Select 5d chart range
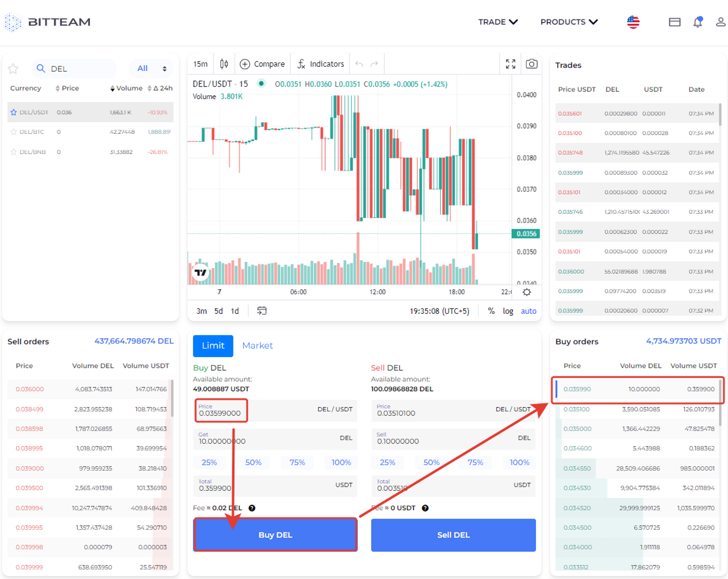728x579 pixels. pos(218,311)
